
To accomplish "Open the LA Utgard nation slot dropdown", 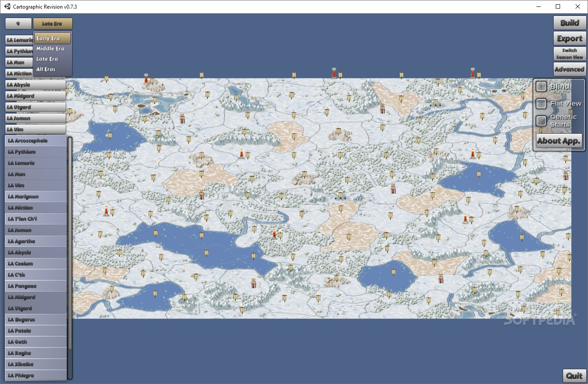I will pyautogui.click(x=36, y=107).
